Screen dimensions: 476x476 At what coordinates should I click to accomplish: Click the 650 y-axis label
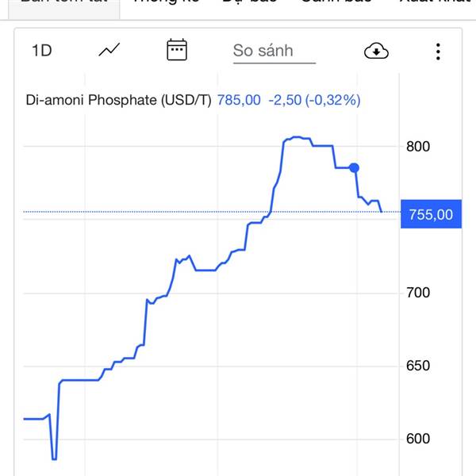tap(418, 366)
